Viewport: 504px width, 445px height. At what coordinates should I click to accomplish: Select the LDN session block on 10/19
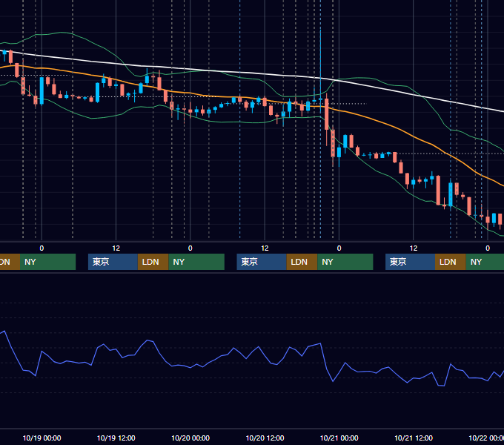click(153, 262)
